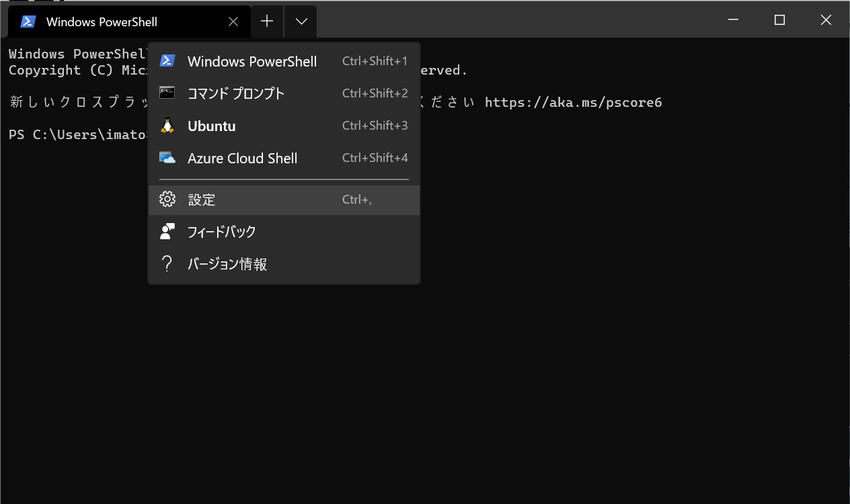Collapse the new-tab profile dropdown arrow
The height and width of the screenshot is (504, 850).
click(x=301, y=22)
